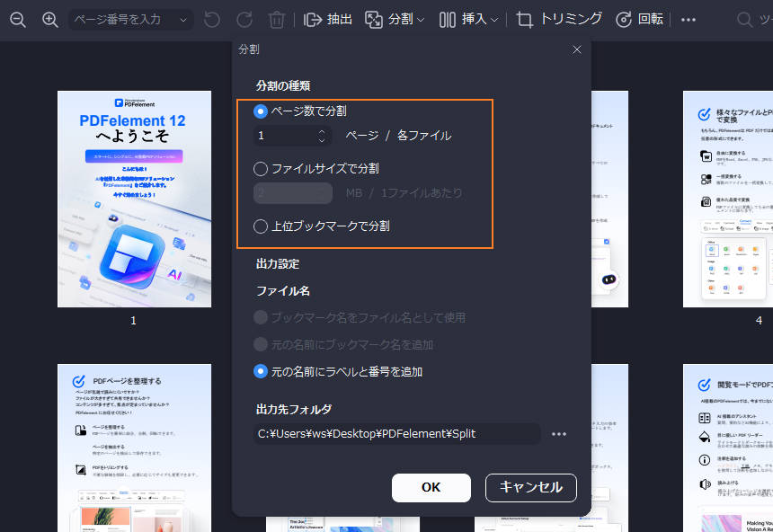The width and height of the screenshot is (773, 532).
Task: Increase pages per file with stepper arrow
Action: pos(321,134)
